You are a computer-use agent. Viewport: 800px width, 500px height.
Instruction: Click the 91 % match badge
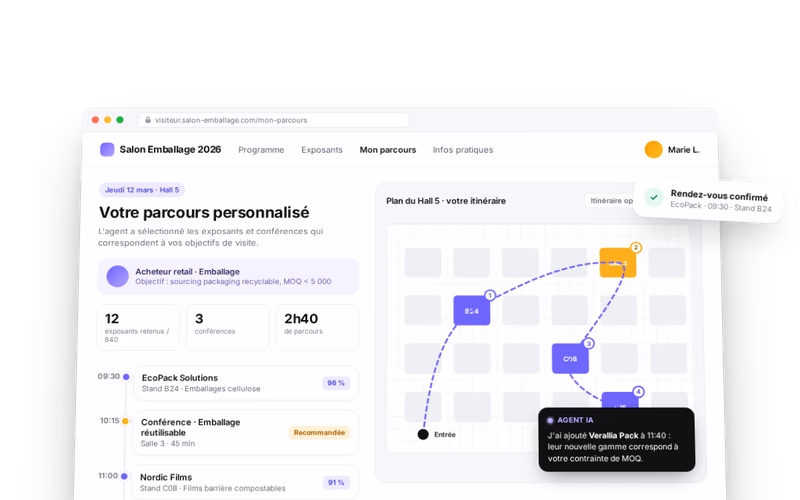336,482
